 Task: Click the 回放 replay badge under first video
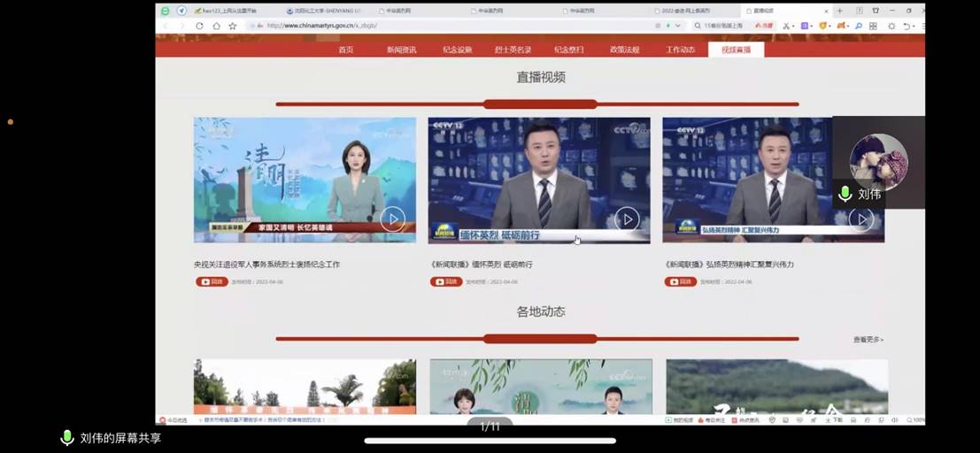click(212, 281)
